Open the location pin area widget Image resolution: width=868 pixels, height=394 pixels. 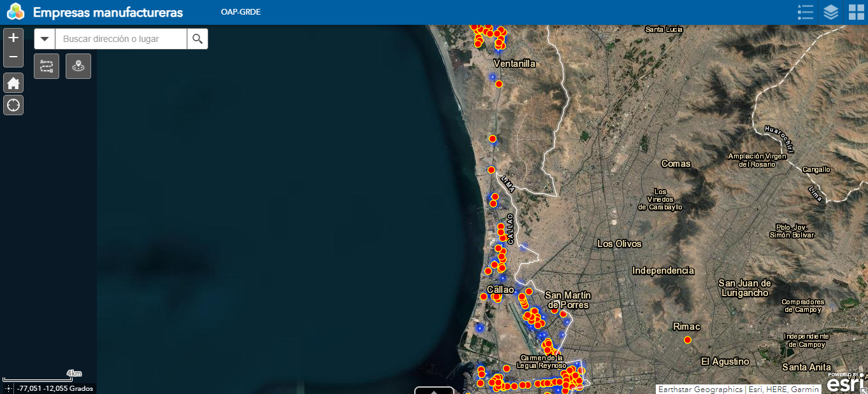[78, 66]
